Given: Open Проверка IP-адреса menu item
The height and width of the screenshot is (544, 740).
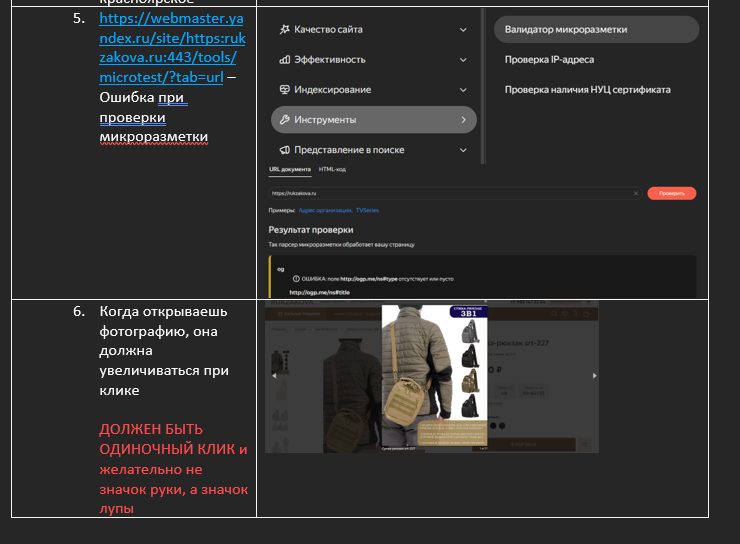Looking at the screenshot, I should pos(549,59).
